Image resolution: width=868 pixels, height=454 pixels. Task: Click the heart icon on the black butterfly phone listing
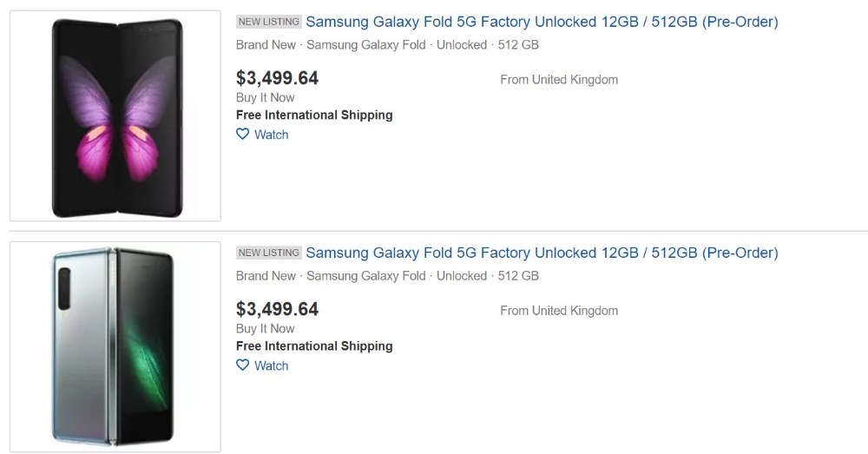click(243, 135)
